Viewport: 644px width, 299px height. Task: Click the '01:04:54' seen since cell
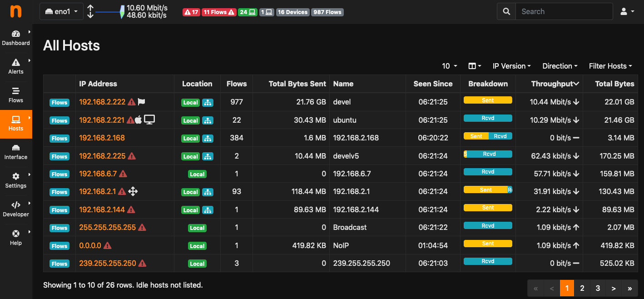coord(433,245)
